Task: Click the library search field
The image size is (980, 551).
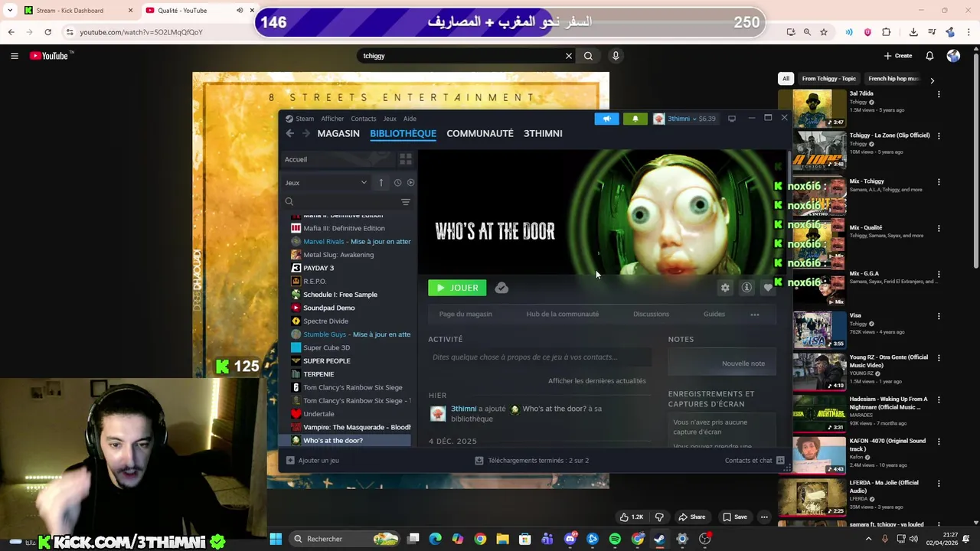Action: 341,201
